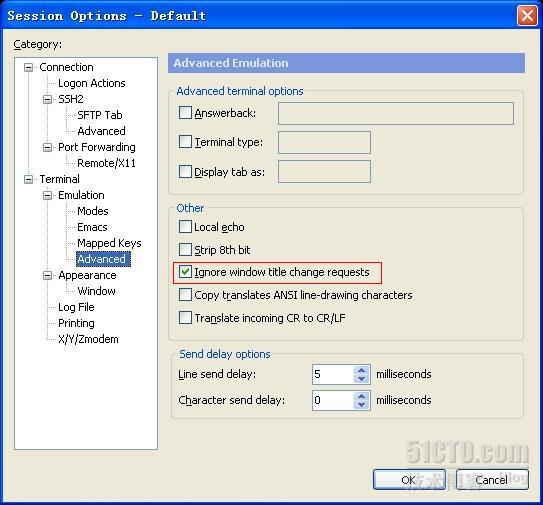Select the Printing category
The image size is (543, 505).
[x=76, y=323]
